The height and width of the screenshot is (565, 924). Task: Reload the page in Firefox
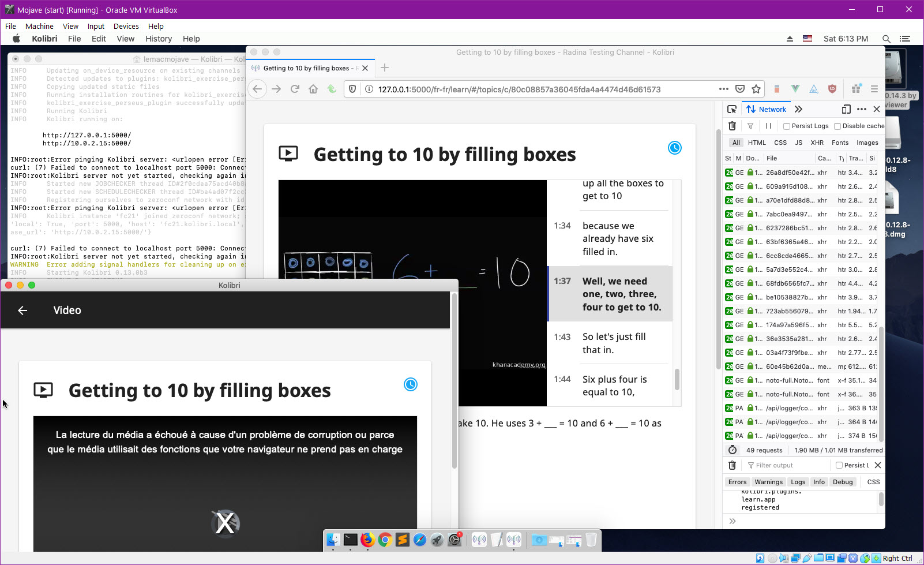(x=295, y=89)
